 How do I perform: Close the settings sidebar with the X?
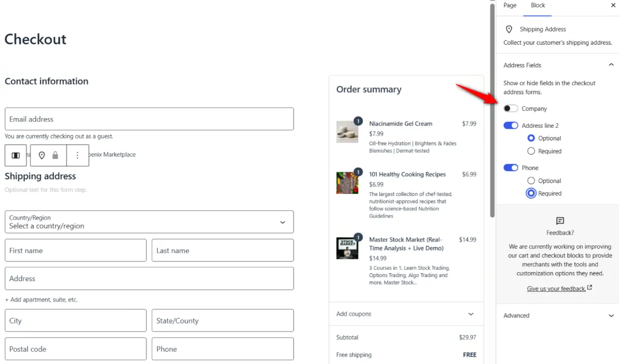[x=612, y=5]
